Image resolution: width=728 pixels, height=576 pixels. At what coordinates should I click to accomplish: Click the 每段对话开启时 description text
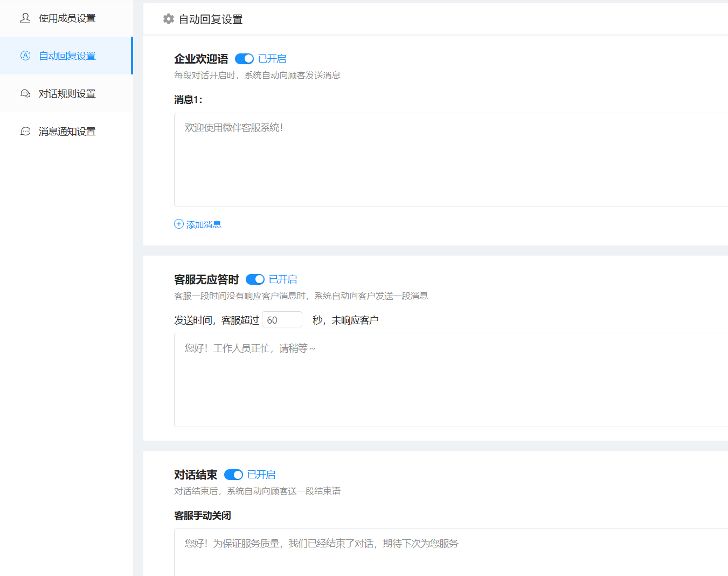tap(257, 75)
